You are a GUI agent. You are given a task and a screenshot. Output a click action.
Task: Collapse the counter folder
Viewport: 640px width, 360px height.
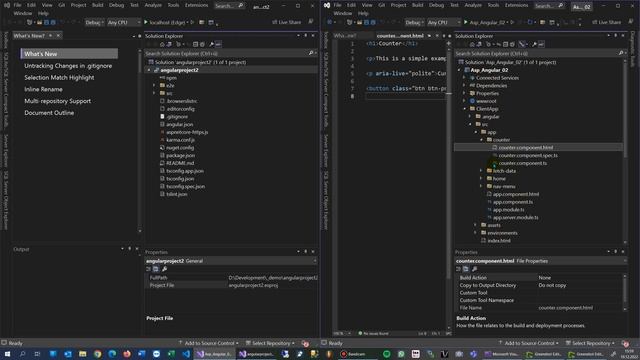pos(481,140)
